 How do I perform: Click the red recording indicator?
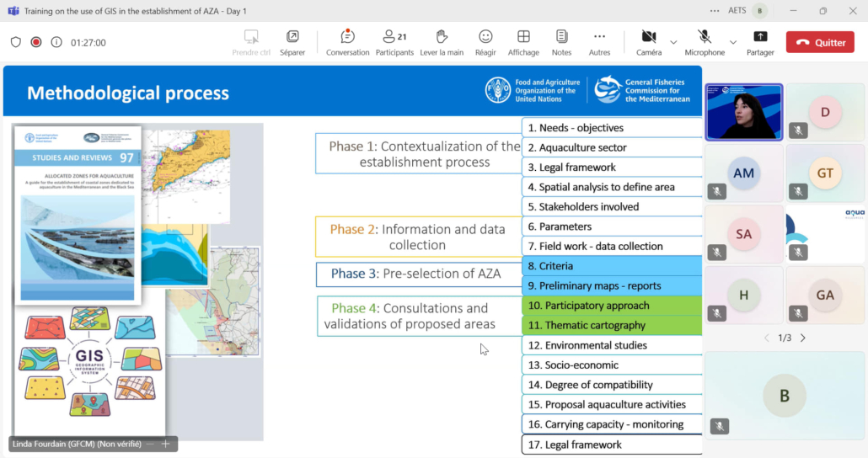[36, 42]
